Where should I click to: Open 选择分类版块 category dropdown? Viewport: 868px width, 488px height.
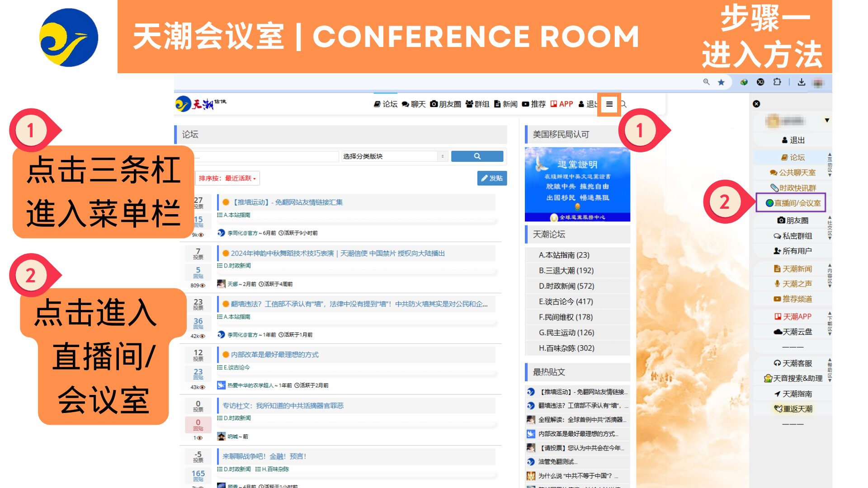pyautogui.click(x=394, y=156)
